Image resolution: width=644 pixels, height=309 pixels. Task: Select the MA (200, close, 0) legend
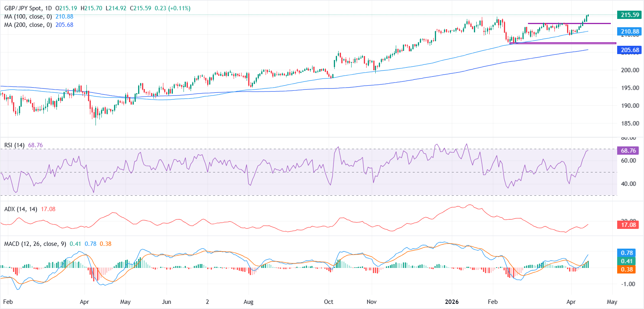point(28,25)
